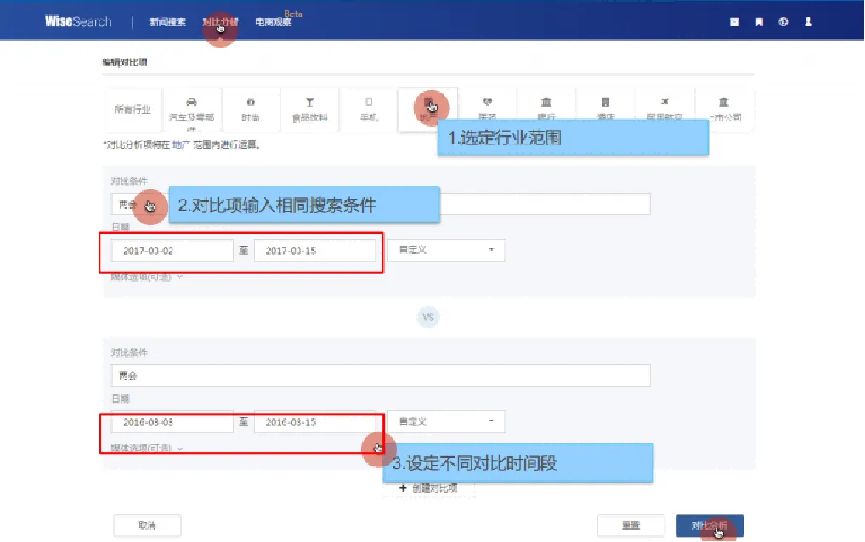Choose the mobile phone industry icon
The image size is (865, 542).
point(368,103)
